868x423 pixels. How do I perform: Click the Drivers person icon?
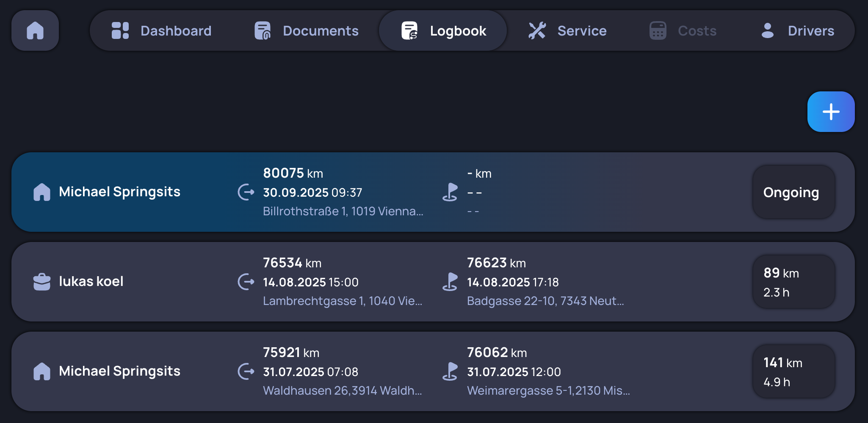[x=767, y=30]
